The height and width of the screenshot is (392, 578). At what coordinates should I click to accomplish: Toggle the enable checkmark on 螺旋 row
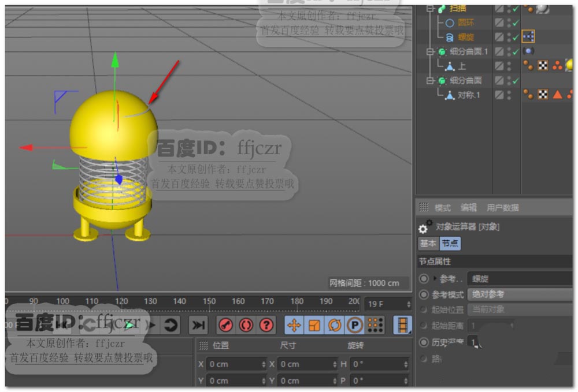[516, 37]
